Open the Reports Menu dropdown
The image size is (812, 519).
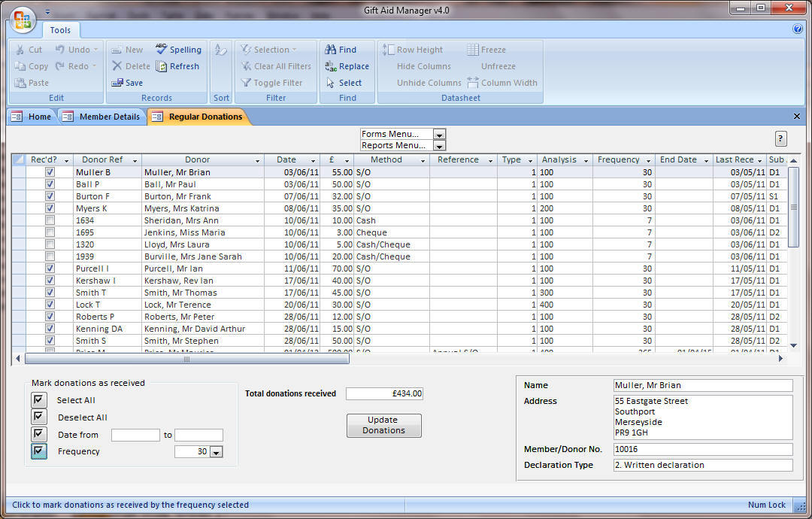click(x=439, y=146)
